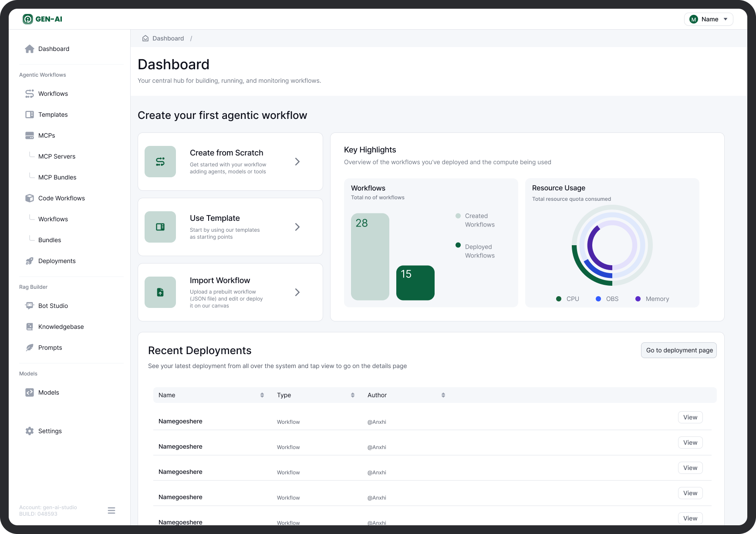
Task: Sort the deployments table by Name
Action: [x=262, y=395]
